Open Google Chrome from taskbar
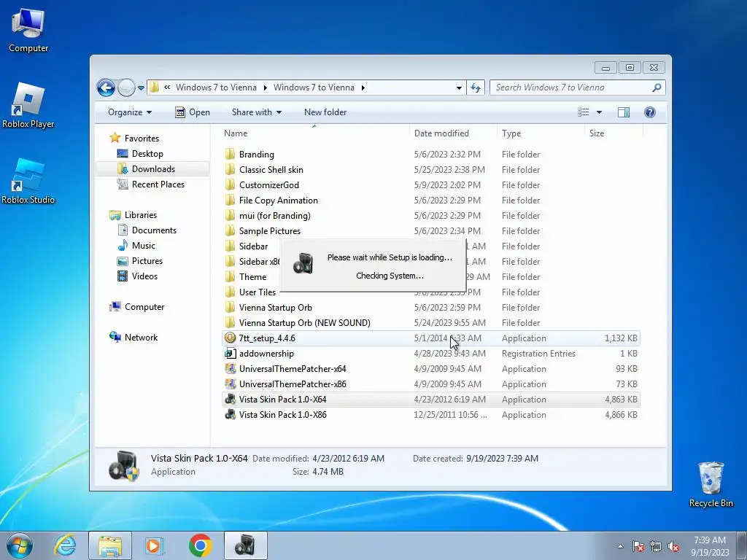 200,545
